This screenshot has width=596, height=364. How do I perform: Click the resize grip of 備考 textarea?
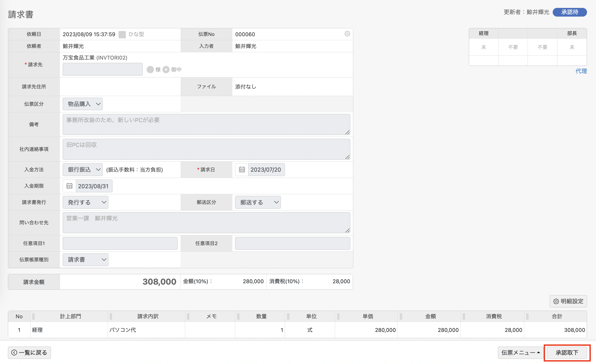click(347, 132)
